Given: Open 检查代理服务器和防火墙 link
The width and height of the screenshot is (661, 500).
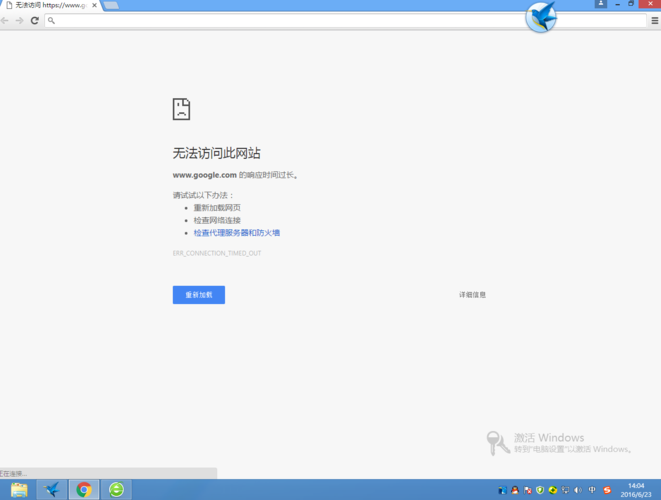Looking at the screenshot, I should tap(236, 233).
